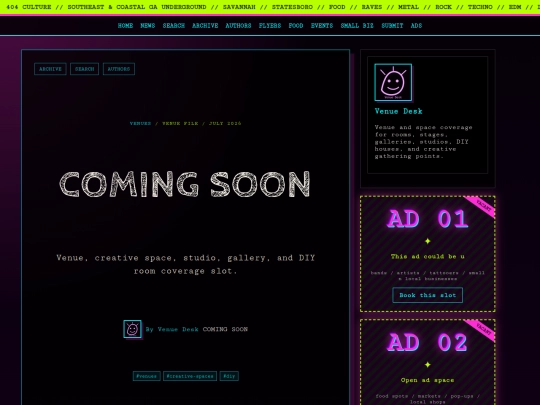The image size is (540, 405).
Task: Click the ARCHIVE pill button in article
Action: 50,69
